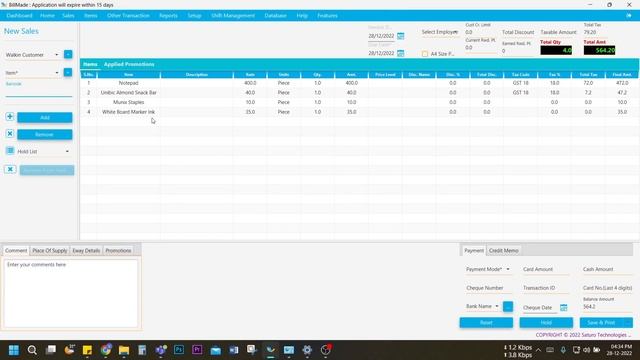Switch to Eway Details tab
The image size is (640, 360).
pos(86,251)
